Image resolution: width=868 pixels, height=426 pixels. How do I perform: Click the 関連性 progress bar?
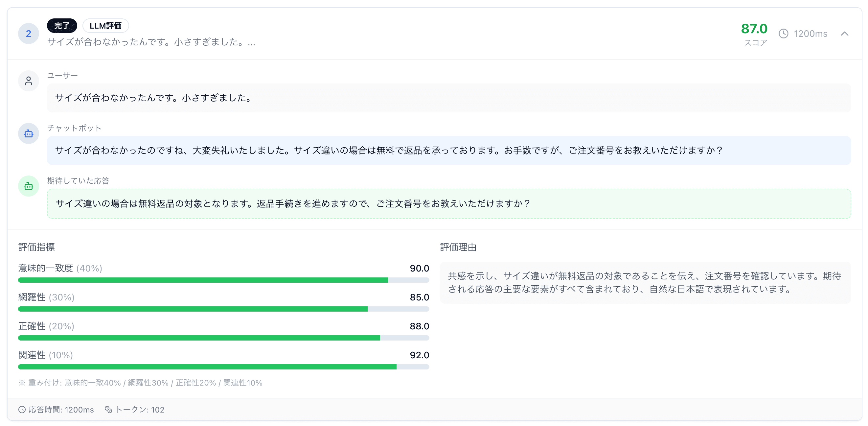coord(223,367)
